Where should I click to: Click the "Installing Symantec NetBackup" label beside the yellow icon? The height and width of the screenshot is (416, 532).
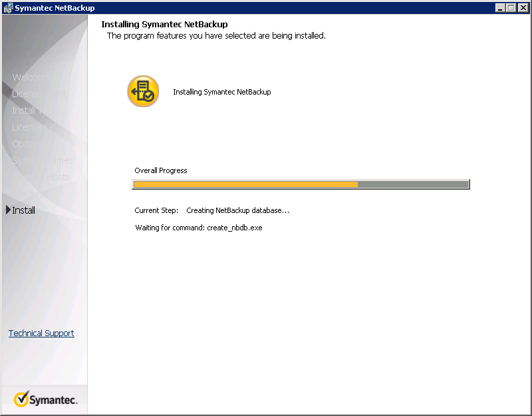(x=222, y=92)
